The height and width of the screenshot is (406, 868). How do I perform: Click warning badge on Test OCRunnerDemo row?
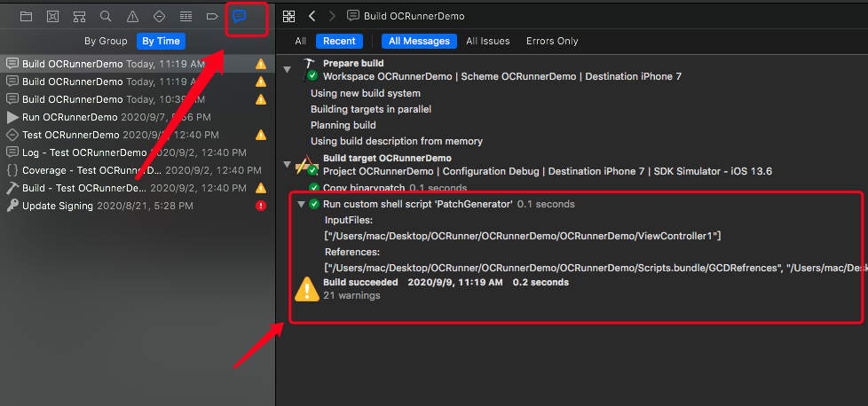(261, 135)
